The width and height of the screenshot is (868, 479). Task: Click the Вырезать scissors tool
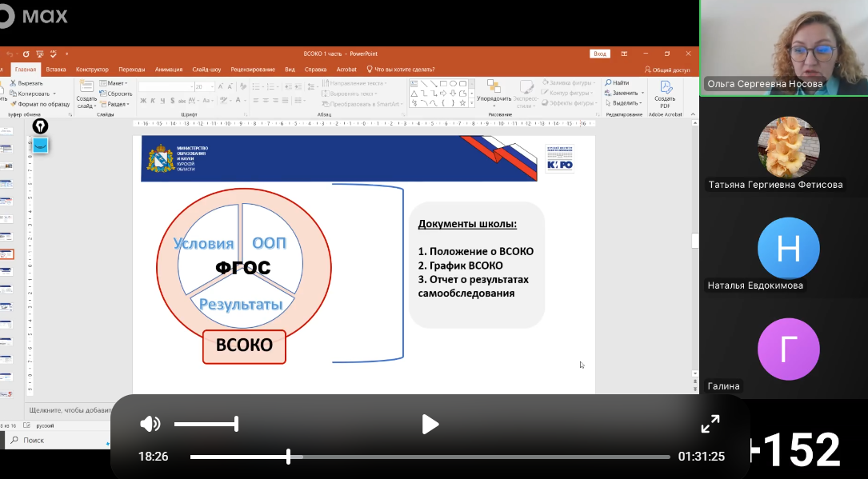click(x=26, y=83)
